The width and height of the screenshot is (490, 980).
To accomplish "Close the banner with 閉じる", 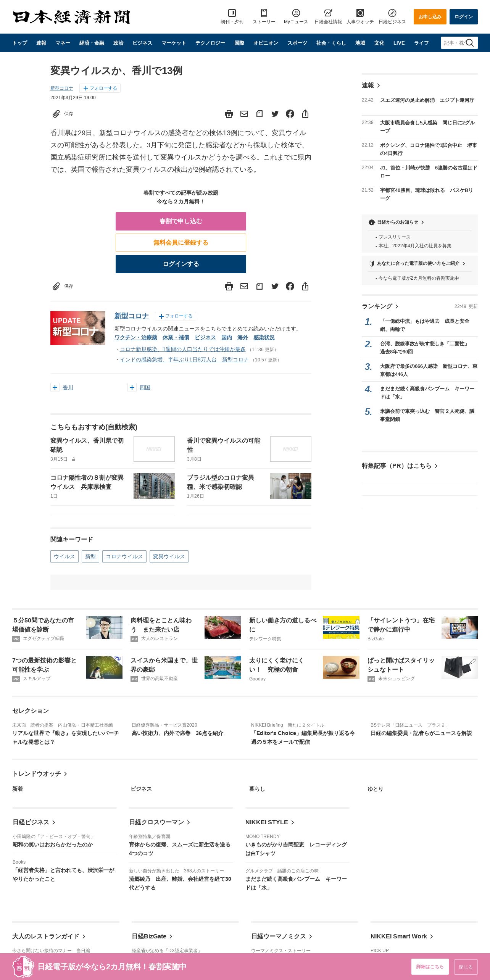I will point(466,967).
